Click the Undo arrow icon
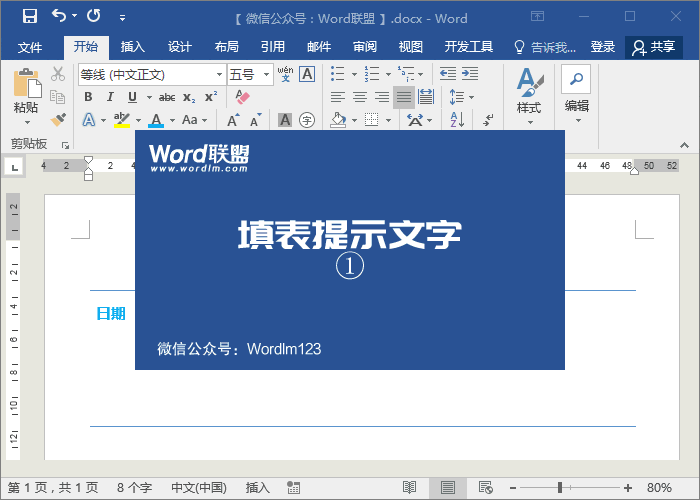 coord(59,16)
